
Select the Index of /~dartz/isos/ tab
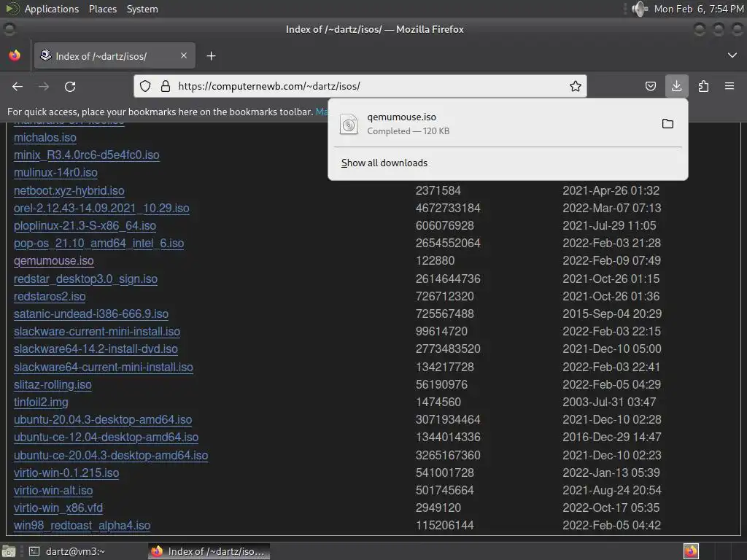115,55
